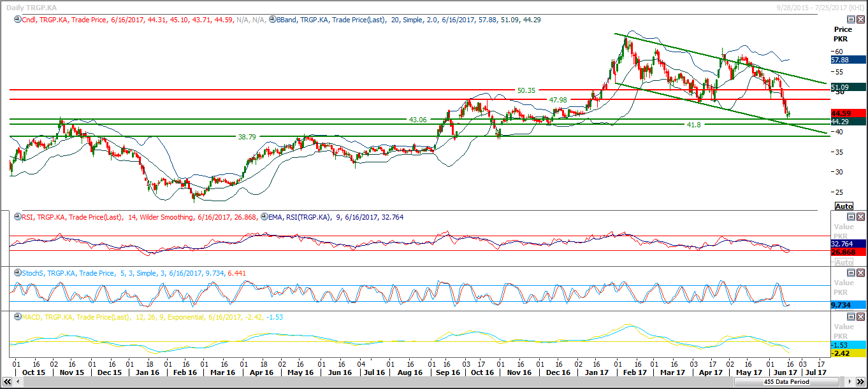
Task: Click the clock icon beside BBand label
Action: (x=272, y=20)
